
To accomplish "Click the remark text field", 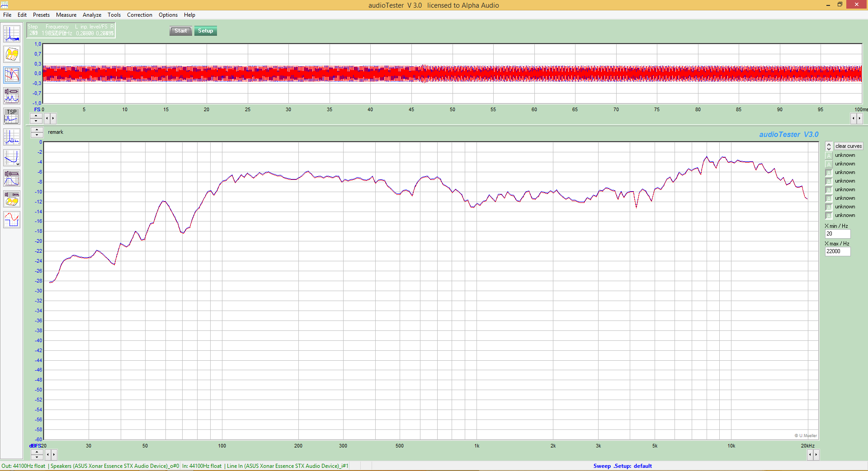I will (56, 132).
